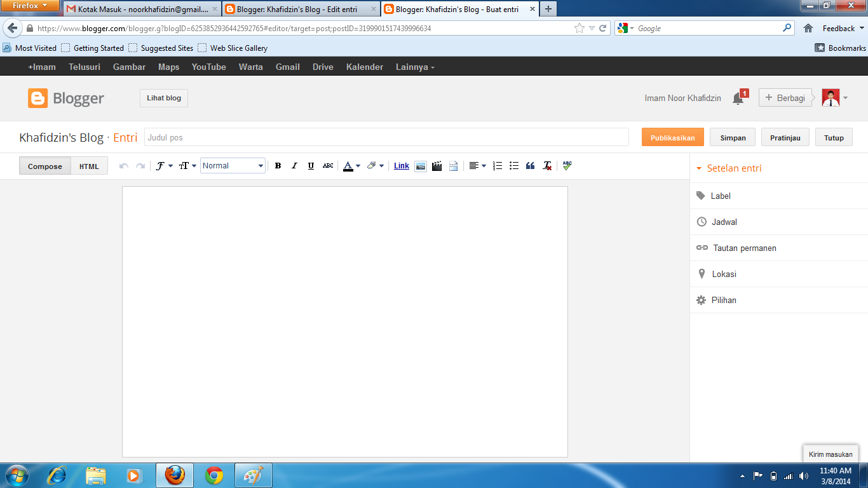This screenshot has height=488, width=868.
Task: Insert an image using the picture icon
Action: point(420,166)
